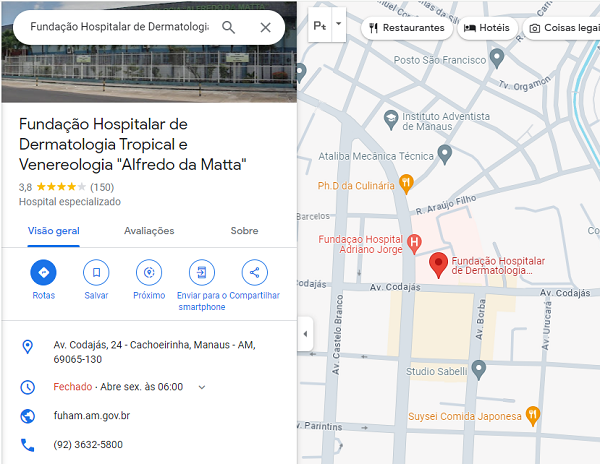Click the hospital street view photo
Screen dimensions: 600x464
point(149,73)
